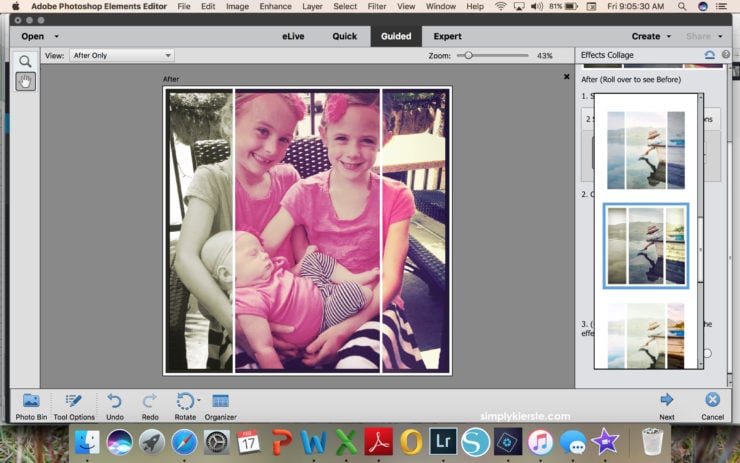
Task: Click the Next arrow button
Action: point(666,401)
